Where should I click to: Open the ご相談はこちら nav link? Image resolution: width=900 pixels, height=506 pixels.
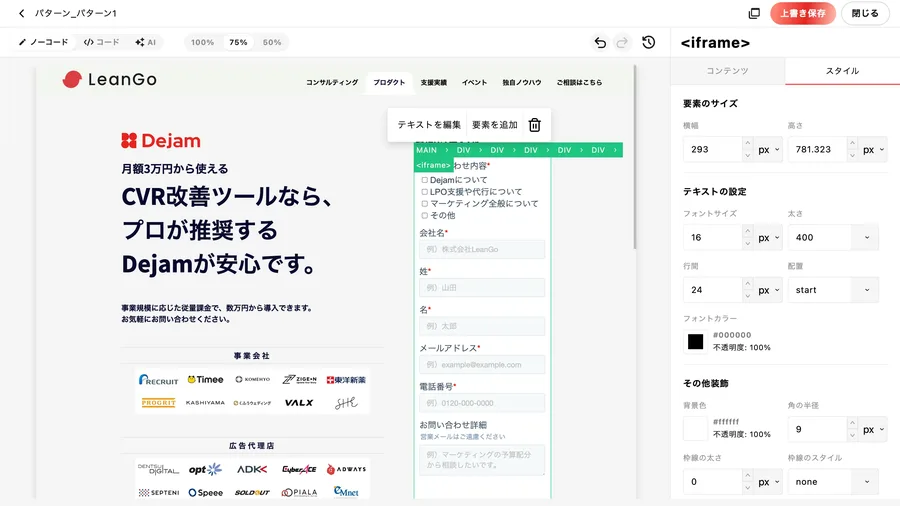point(579,83)
